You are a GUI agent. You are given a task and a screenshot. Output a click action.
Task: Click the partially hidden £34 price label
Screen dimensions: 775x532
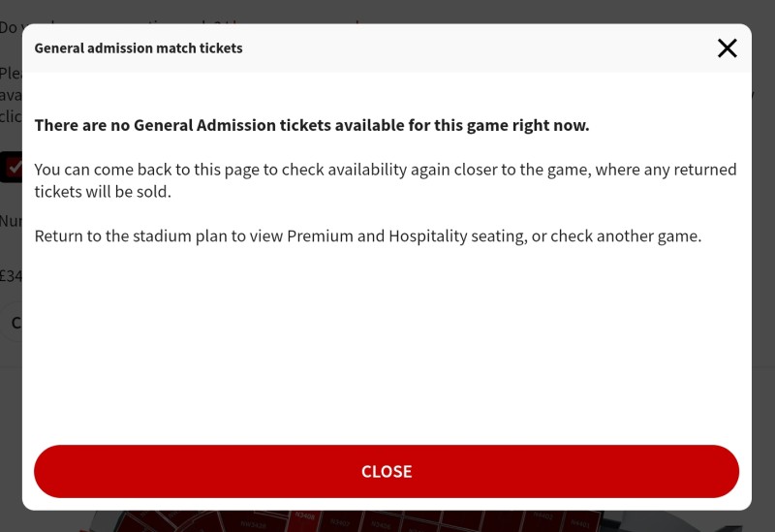[11, 276]
